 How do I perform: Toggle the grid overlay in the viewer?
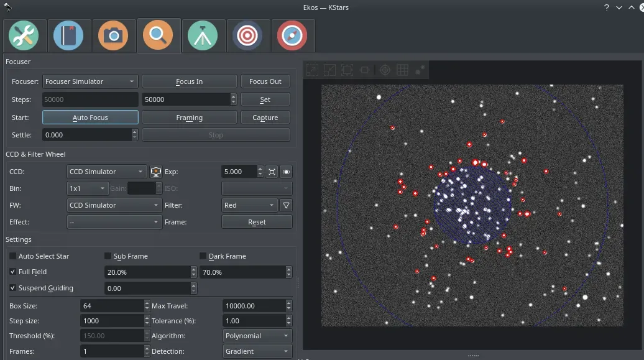pyautogui.click(x=402, y=70)
